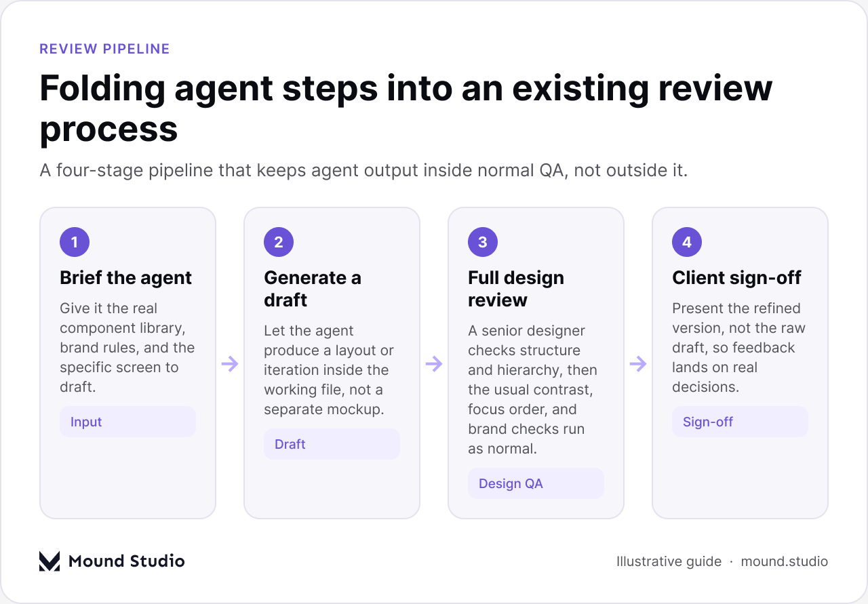
Task: Click the "Mound Studio" wordmark text
Action: [x=127, y=561]
